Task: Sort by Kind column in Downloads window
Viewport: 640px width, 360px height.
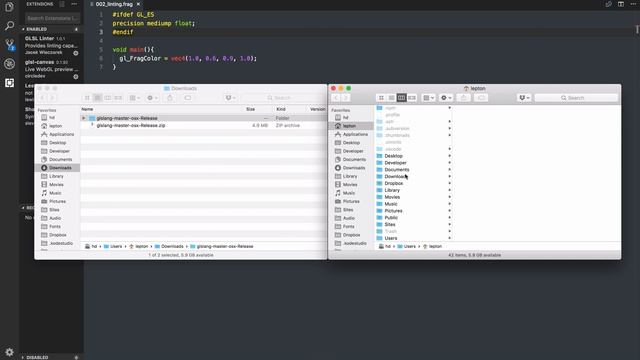Action: (x=290, y=109)
